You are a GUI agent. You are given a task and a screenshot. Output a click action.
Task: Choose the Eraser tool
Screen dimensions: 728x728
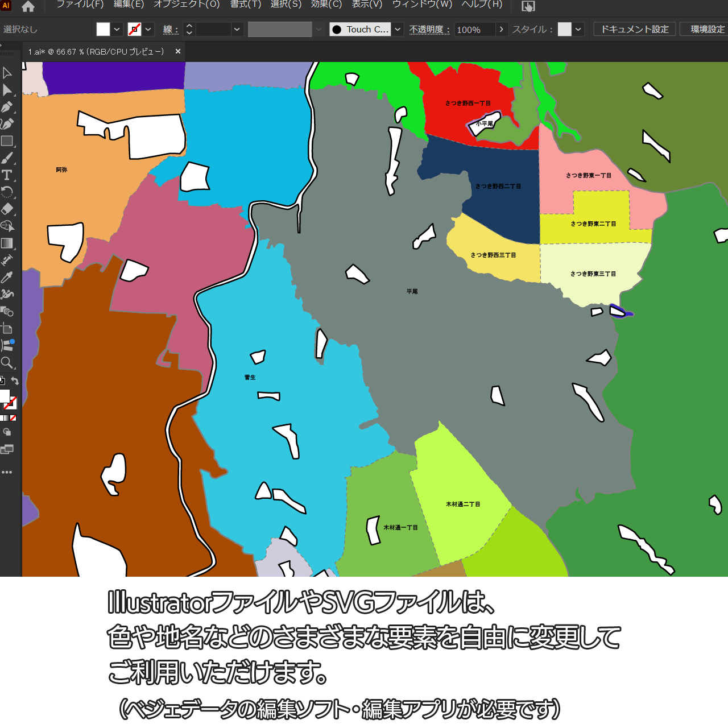7,209
